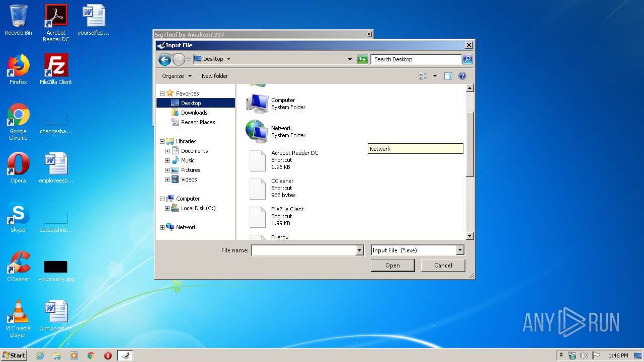
Task: Click the search magnifier icon
Action: click(x=467, y=59)
